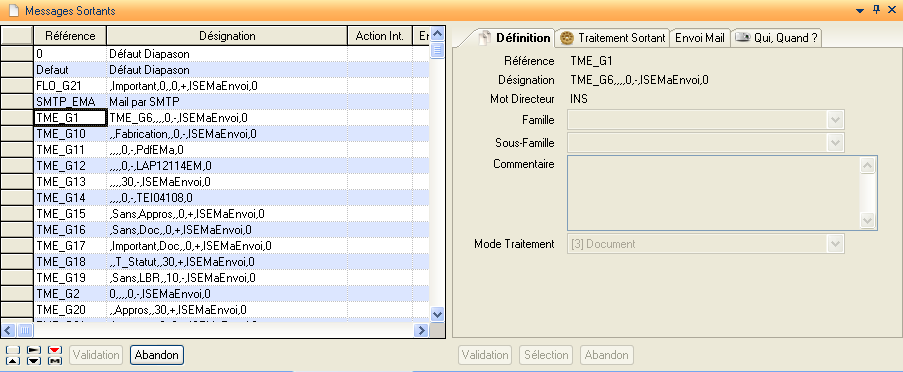Image resolution: width=903 pixels, height=372 pixels.
Task: Click the black up-arrow record navigation button
Action: point(13,361)
